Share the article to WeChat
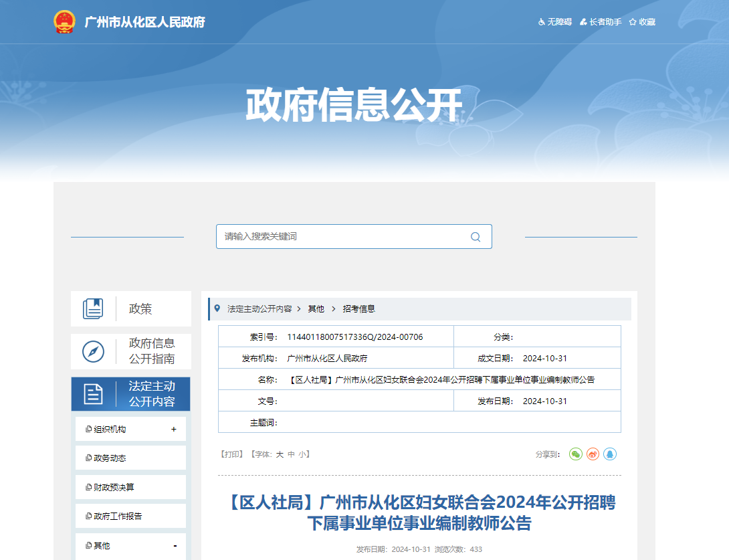The height and width of the screenshot is (560, 729). (576, 454)
